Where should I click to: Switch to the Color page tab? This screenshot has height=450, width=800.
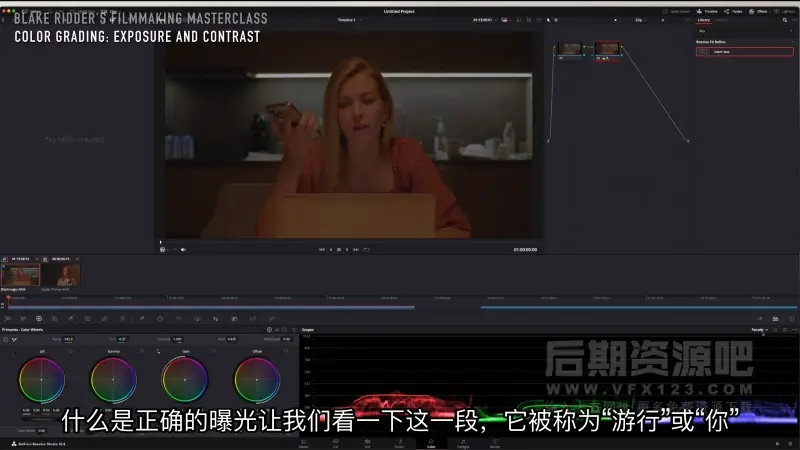430,443
